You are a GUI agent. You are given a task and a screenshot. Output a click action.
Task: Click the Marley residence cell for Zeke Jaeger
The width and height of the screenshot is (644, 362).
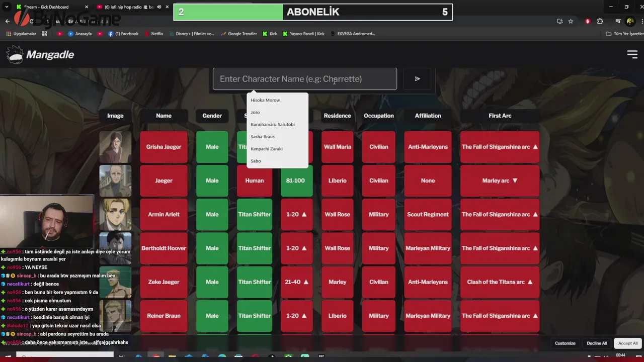(x=337, y=282)
